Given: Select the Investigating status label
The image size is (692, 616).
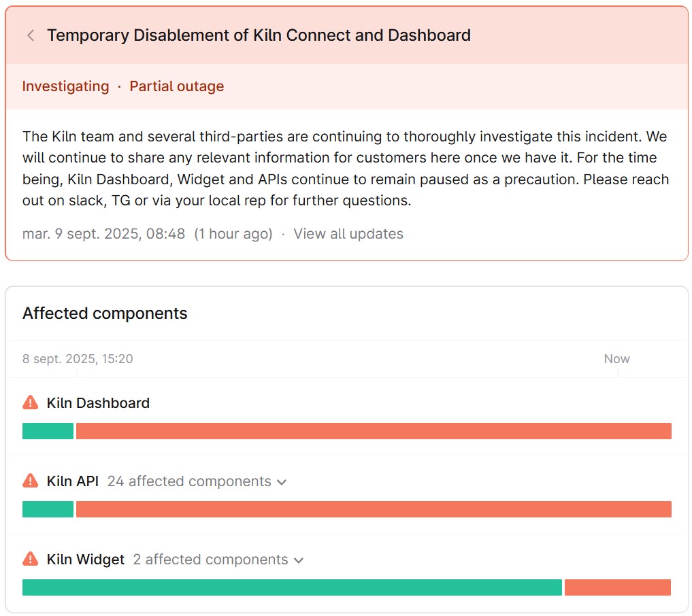Looking at the screenshot, I should tap(65, 86).
